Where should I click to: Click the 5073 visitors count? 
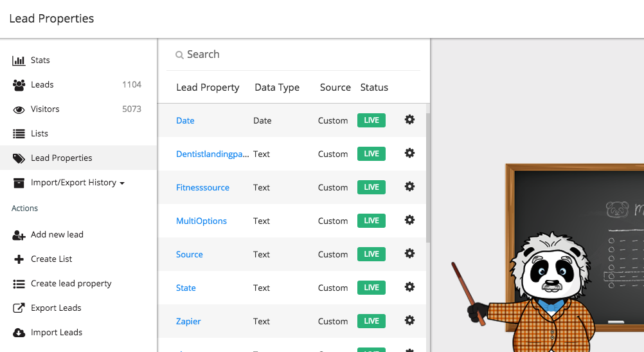coord(132,109)
